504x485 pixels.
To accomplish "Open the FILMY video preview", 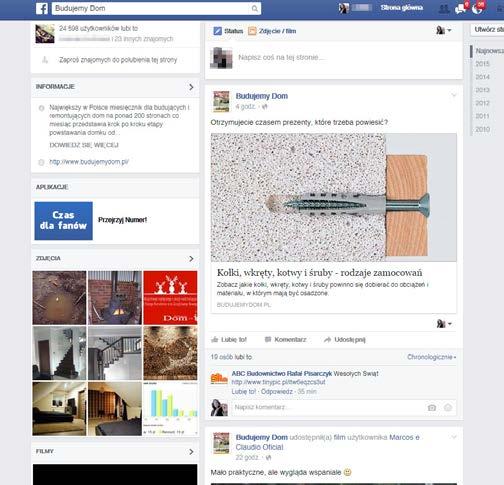I will point(115,474).
